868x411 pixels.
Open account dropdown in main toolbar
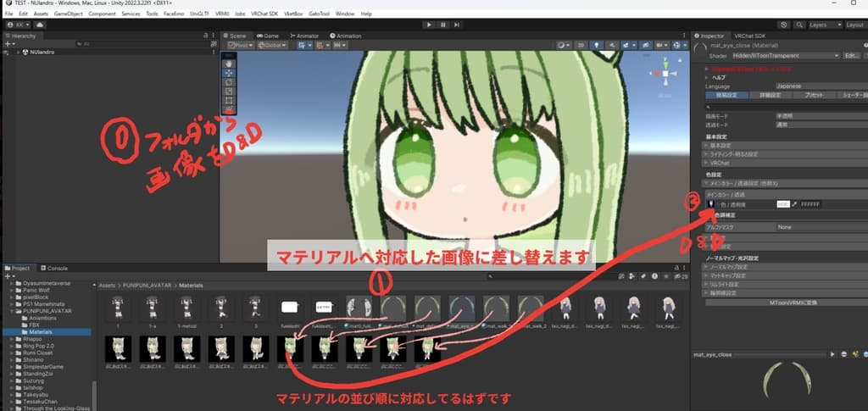tap(19, 25)
